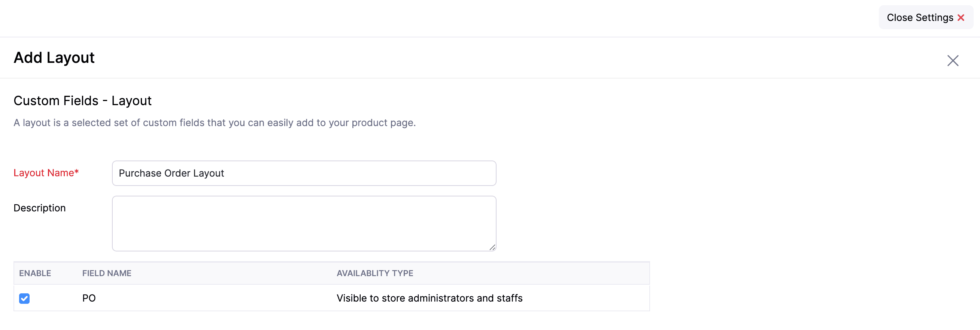Click the Add Layout heading
Image resolution: width=980 pixels, height=330 pixels.
[x=54, y=58]
